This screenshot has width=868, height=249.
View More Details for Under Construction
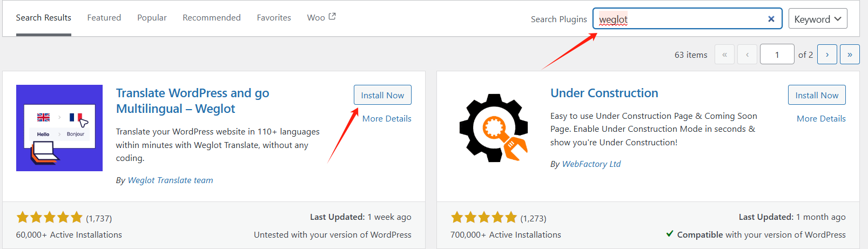click(821, 119)
